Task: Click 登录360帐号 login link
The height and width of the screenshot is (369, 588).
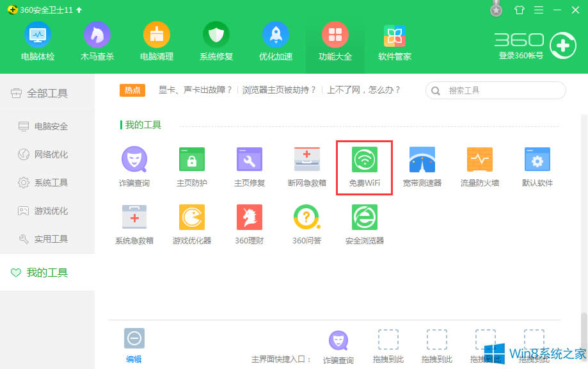Action: pos(521,56)
